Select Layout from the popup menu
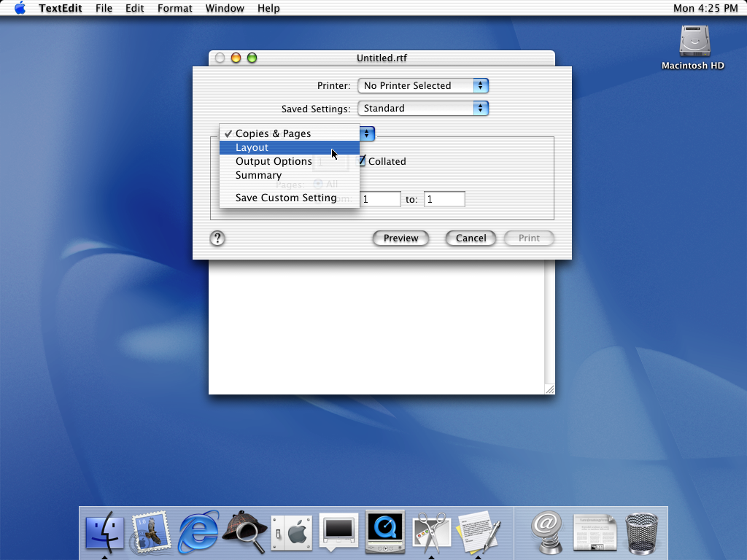Image resolution: width=747 pixels, height=560 pixels. pos(252,147)
